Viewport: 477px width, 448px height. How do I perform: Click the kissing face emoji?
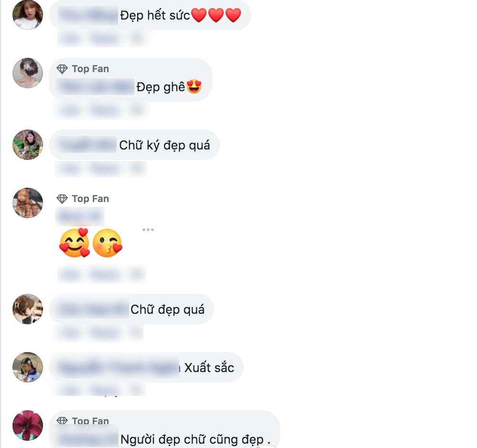coord(108,243)
